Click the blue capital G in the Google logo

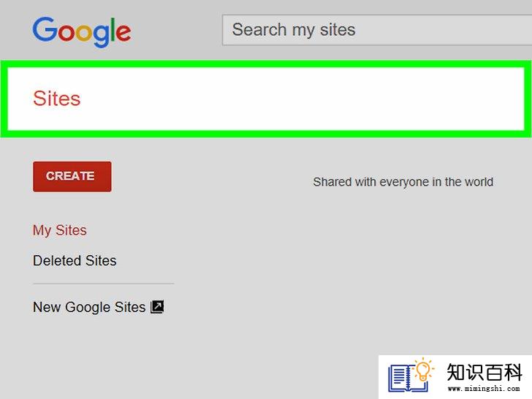(45, 29)
